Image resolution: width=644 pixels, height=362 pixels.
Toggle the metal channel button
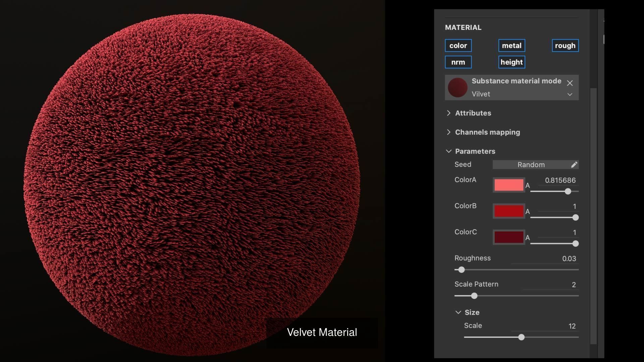coord(512,46)
